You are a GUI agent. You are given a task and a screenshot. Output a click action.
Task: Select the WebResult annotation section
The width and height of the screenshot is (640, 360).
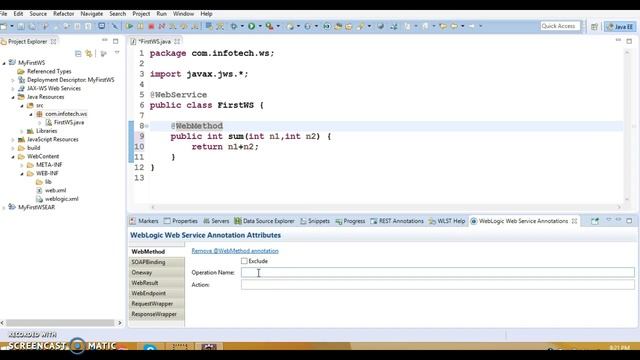pyautogui.click(x=156, y=283)
